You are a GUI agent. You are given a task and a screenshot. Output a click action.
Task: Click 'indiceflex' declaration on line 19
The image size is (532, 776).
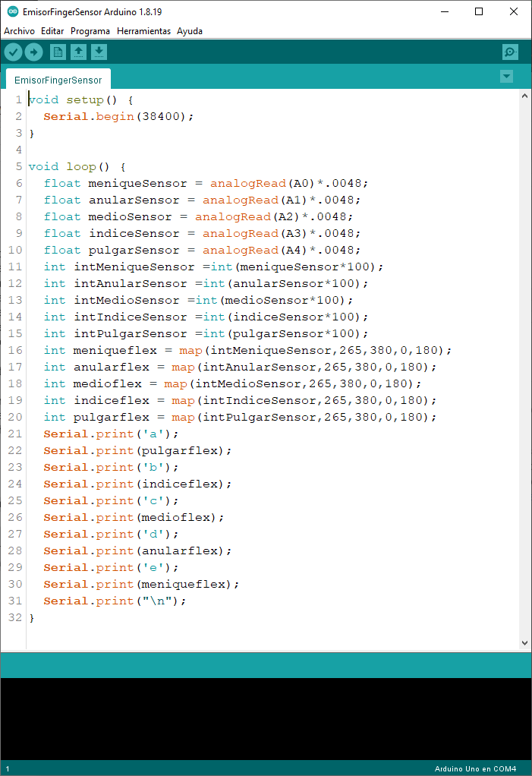tap(112, 400)
